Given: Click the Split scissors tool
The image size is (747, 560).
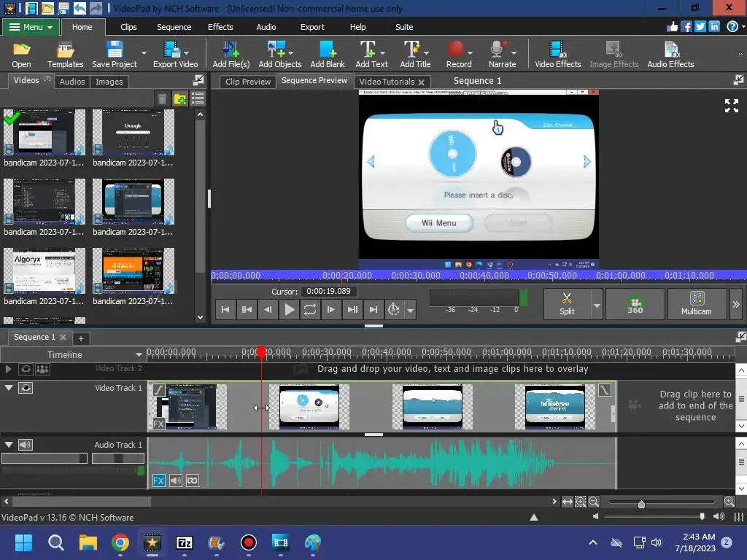Looking at the screenshot, I should tap(567, 304).
